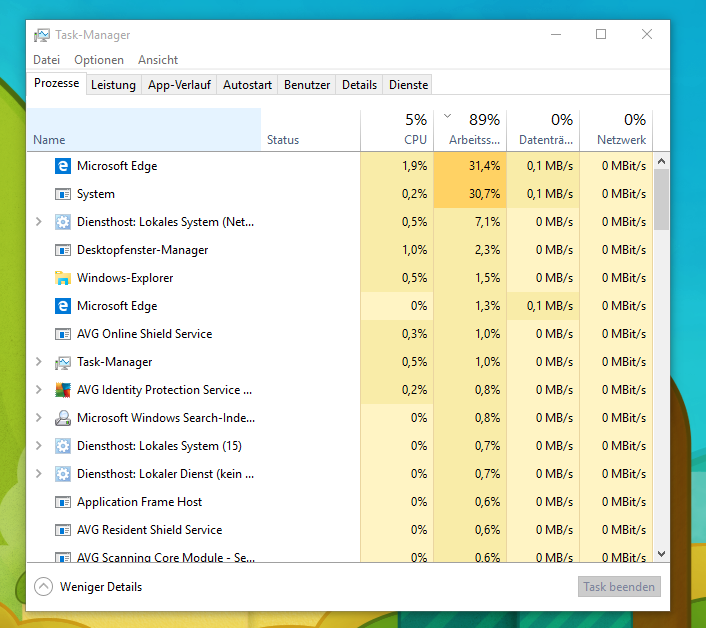Expand Diensthost: Lokales System (Net...) group
Viewport: 706px width, 628px height.
click(39, 222)
